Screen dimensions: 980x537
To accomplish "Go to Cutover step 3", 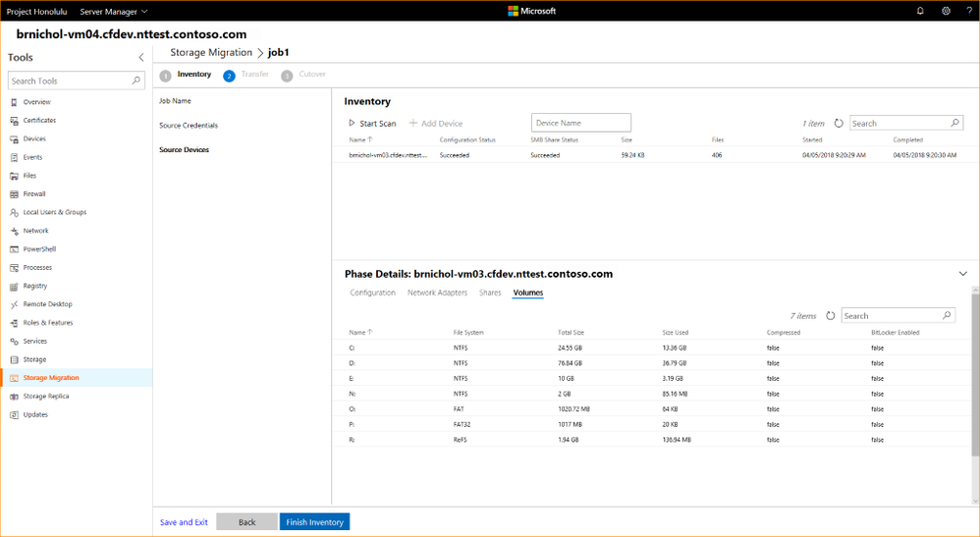I will tap(303, 75).
